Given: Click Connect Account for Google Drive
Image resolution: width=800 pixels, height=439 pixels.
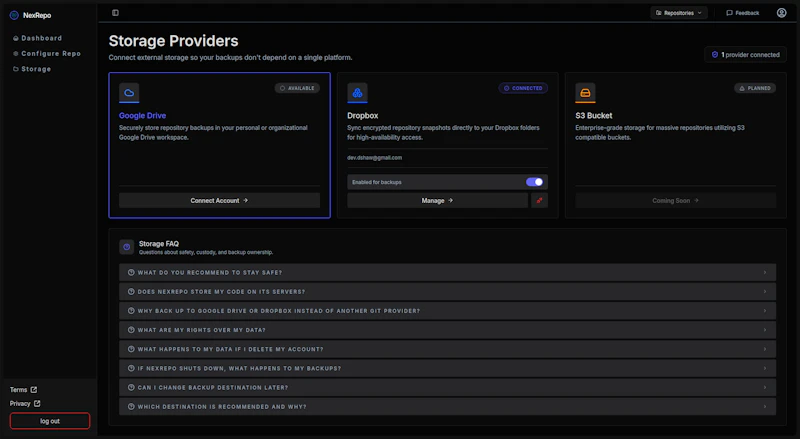Looking at the screenshot, I should pos(219,201).
